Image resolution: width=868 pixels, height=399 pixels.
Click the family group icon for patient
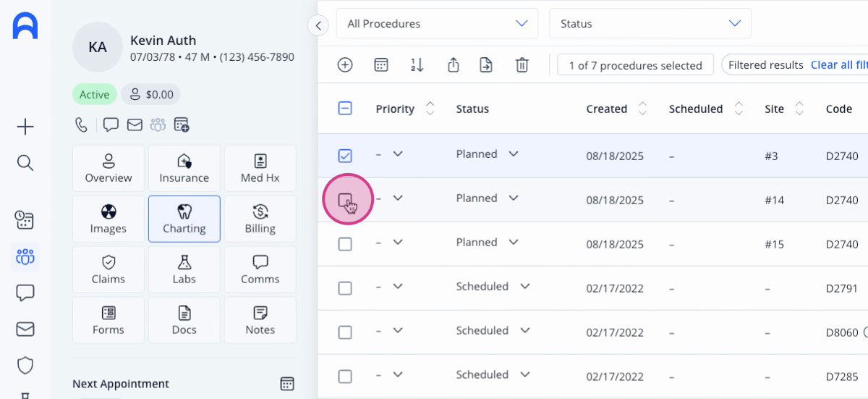(158, 125)
